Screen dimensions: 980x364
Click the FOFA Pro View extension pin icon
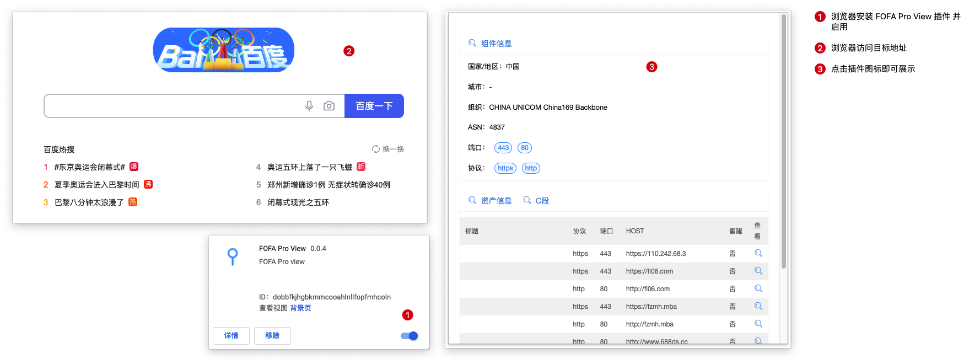(x=233, y=256)
